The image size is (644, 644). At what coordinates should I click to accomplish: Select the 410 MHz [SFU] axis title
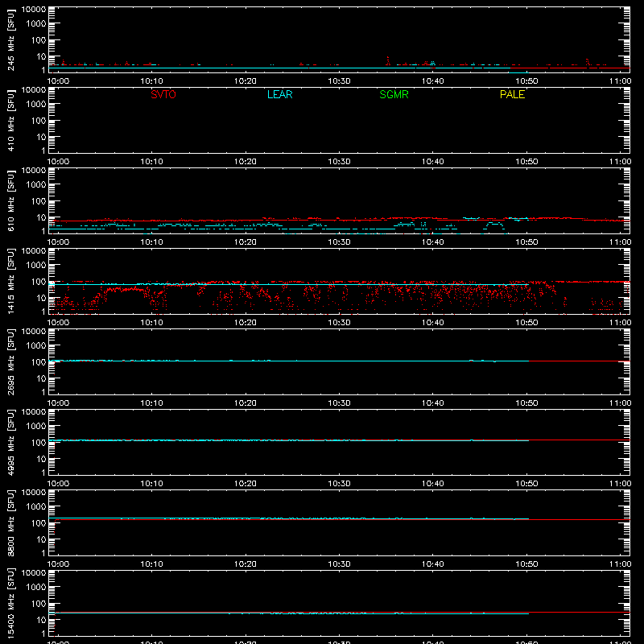10,121
